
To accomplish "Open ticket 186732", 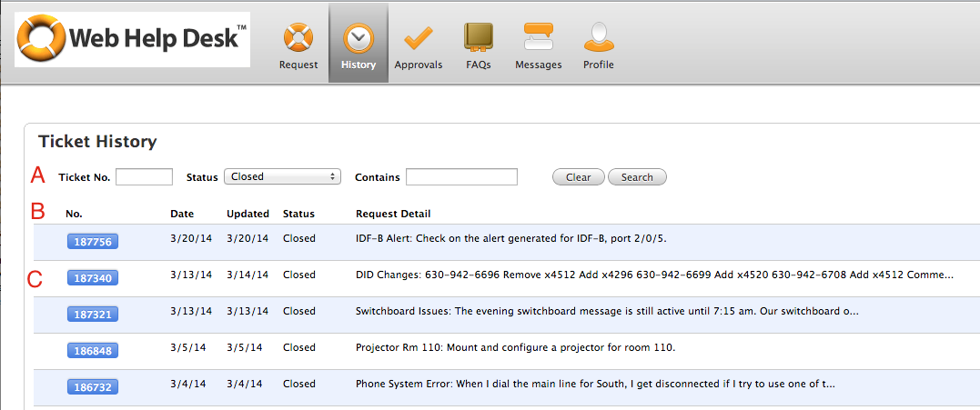I will coord(92,386).
